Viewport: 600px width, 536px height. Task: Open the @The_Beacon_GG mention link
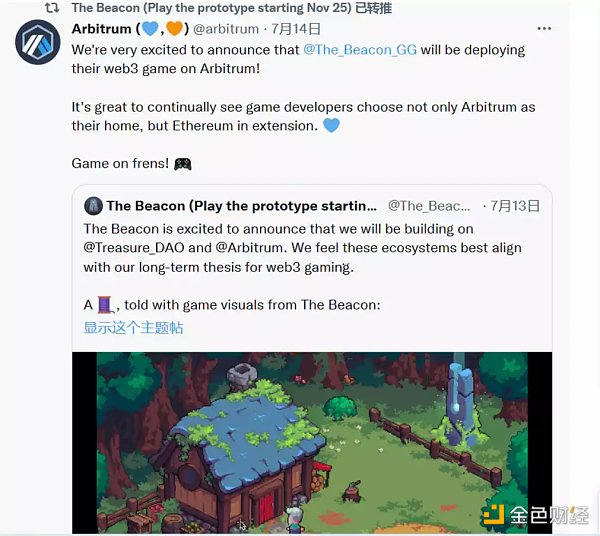click(360, 50)
